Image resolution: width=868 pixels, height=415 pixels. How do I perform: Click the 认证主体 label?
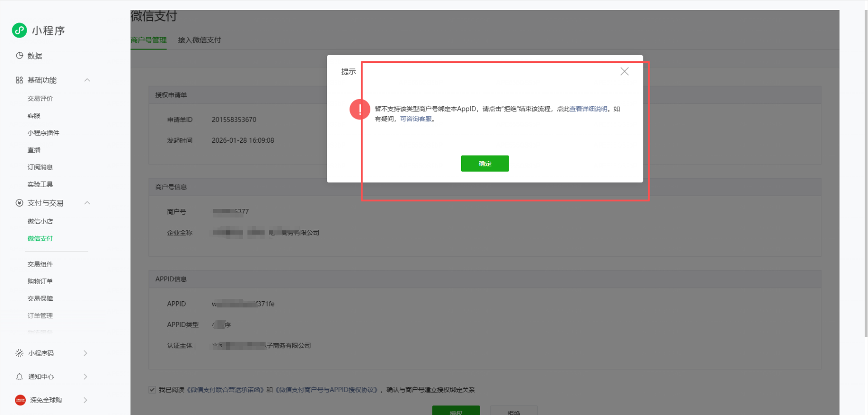tap(180, 346)
